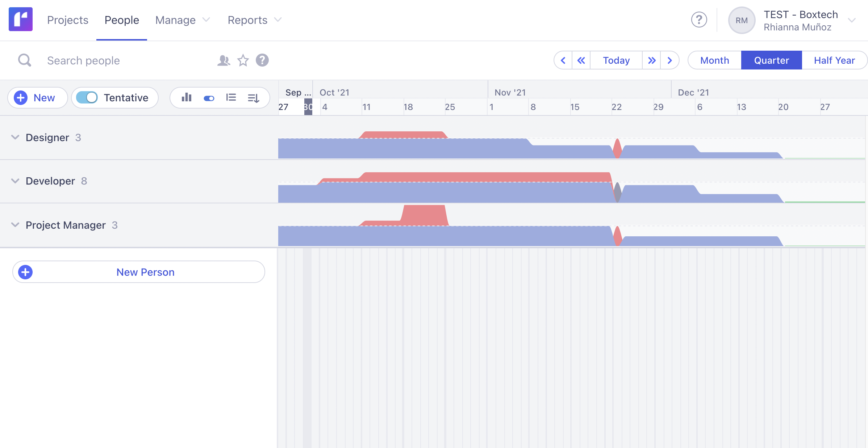Screen dimensions: 868x448
Task: Switch timeline zoom to Half Year
Action: (x=834, y=60)
